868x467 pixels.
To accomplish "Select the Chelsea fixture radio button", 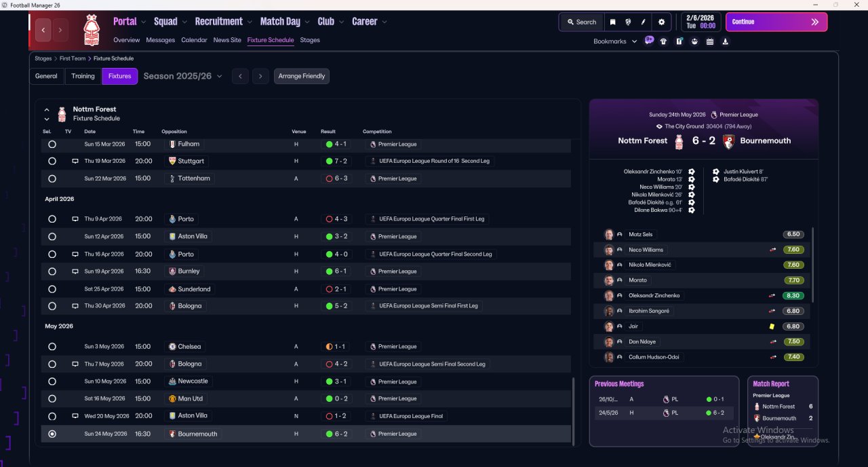I will [x=52, y=347].
